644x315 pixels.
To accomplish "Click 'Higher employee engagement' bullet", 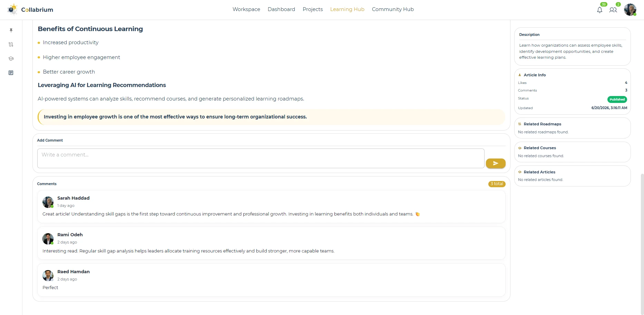I will (x=81, y=57).
